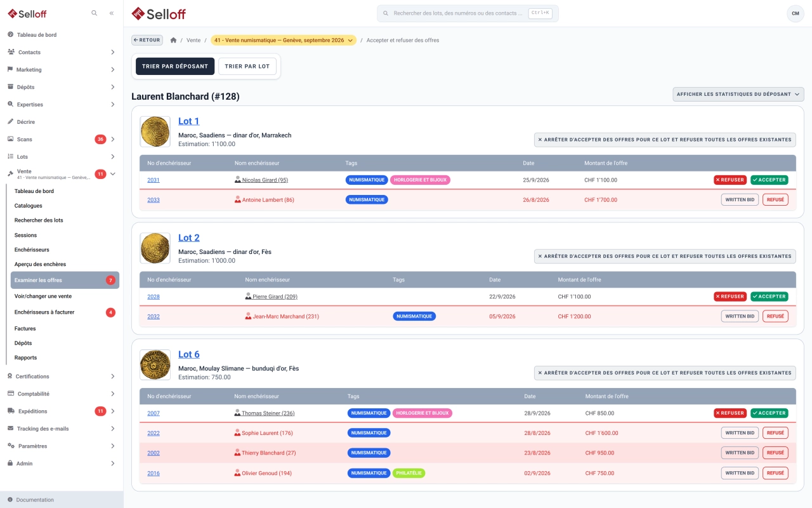Expand the Contacts sidebar section
Image resolution: width=812 pixels, height=508 pixels.
point(112,52)
